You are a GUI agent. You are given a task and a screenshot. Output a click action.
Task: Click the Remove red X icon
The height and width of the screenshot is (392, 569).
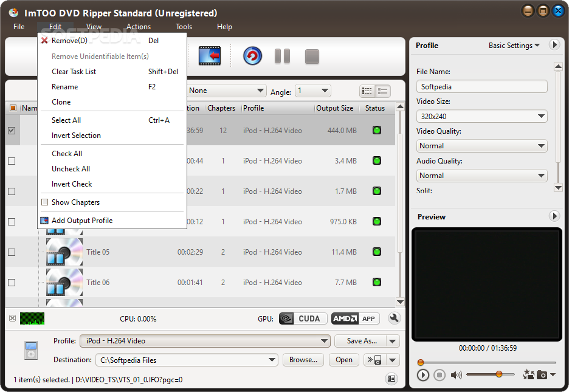pyautogui.click(x=44, y=40)
